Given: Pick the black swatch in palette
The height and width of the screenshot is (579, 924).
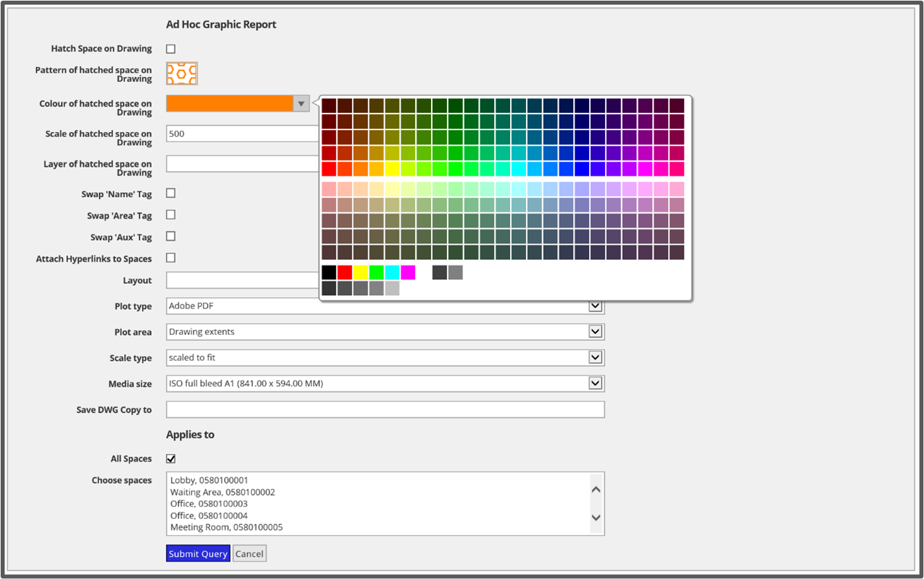Looking at the screenshot, I should click(329, 273).
